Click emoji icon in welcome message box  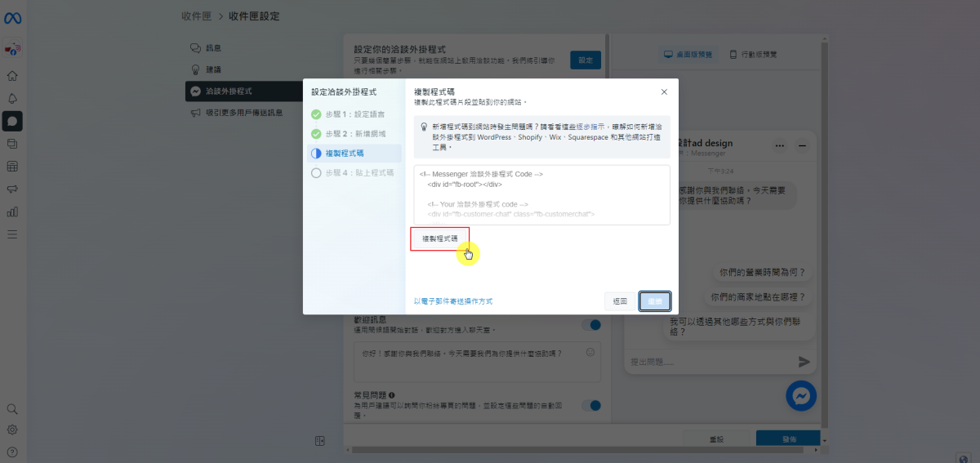coord(590,352)
